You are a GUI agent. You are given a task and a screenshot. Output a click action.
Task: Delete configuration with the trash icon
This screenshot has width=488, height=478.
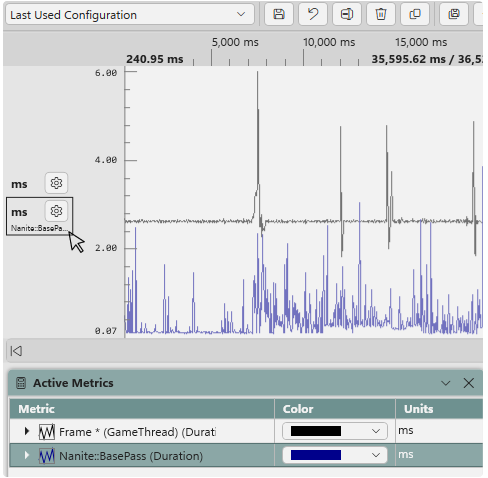click(381, 14)
